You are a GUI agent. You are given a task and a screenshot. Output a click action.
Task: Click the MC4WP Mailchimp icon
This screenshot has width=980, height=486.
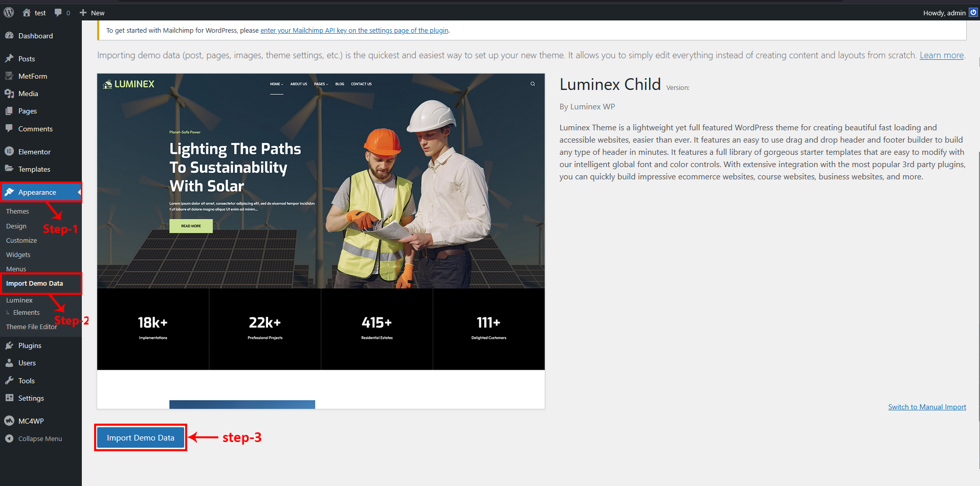pyautogui.click(x=9, y=421)
